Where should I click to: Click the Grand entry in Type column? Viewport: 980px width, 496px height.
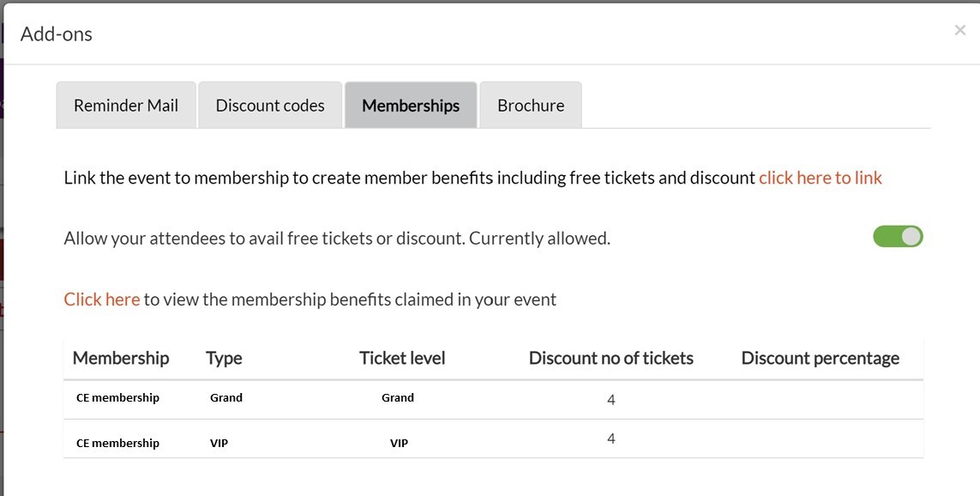(x=226, y=398)
